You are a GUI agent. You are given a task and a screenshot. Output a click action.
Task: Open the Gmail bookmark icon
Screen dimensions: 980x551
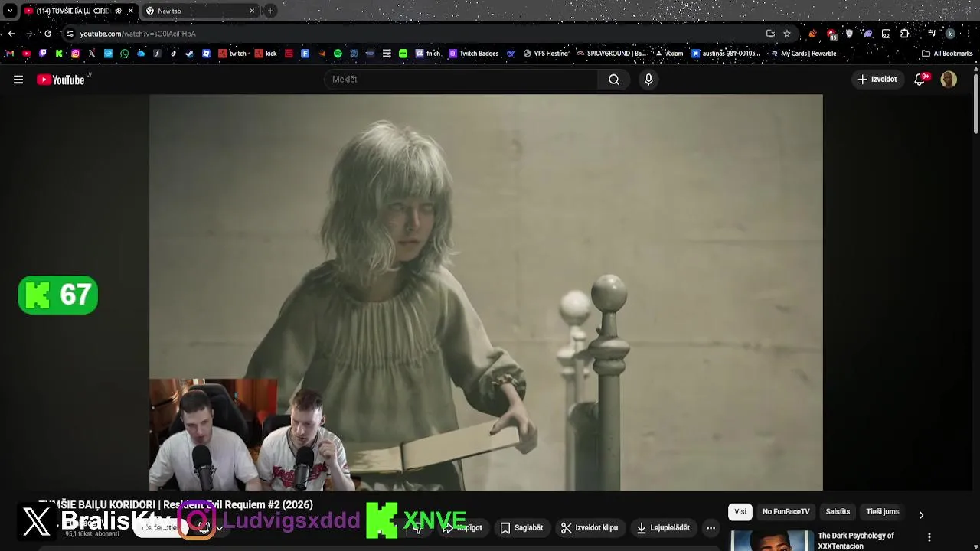[x=9, y=54]
